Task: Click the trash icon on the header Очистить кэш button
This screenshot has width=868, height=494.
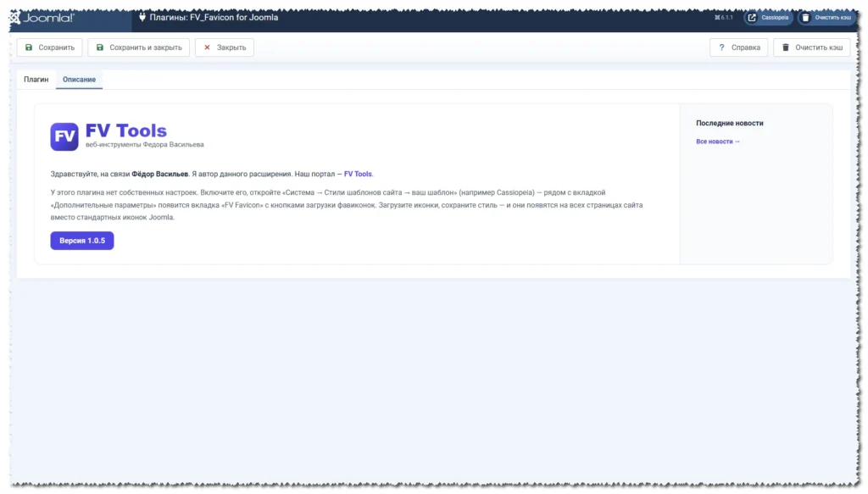Action: click(805, 18)
